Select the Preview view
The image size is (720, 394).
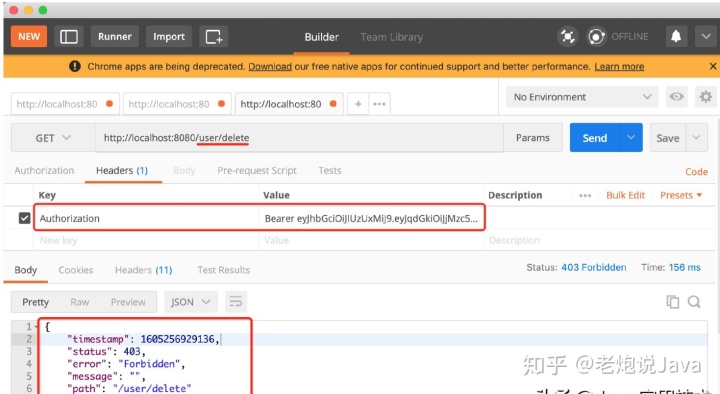pos(128,302)
